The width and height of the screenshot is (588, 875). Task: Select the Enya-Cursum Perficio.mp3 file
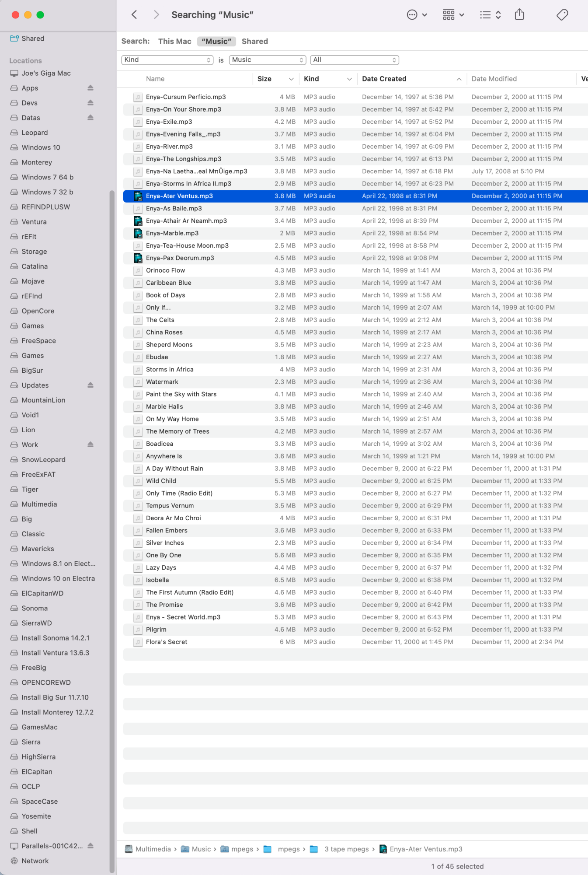coord(355,97)
